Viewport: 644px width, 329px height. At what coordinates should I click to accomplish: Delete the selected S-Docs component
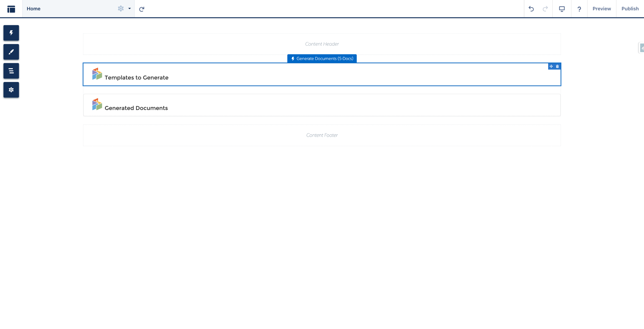tap(557, 66)
